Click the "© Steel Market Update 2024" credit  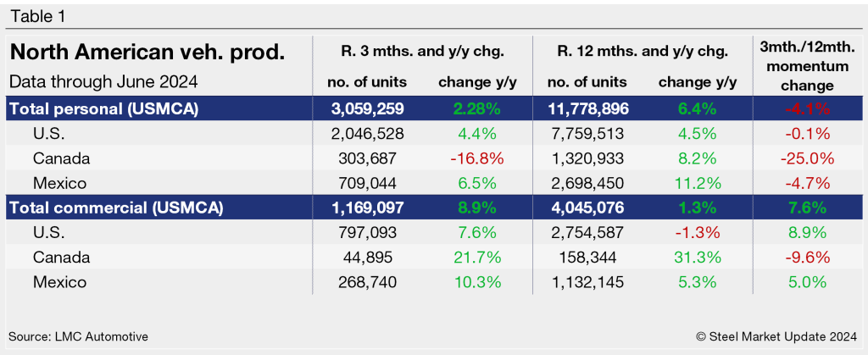(778, 336)
